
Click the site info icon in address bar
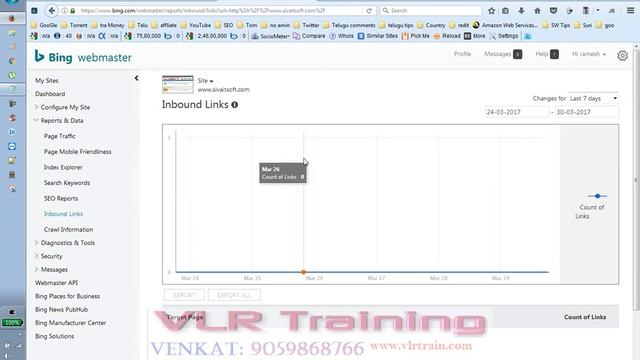click(64, 11)
